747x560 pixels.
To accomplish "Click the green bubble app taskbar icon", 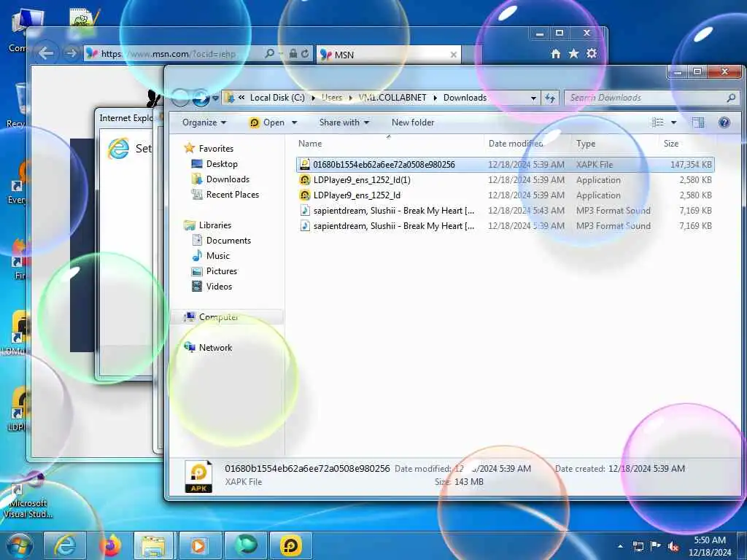I will click(x=247, y=545).
